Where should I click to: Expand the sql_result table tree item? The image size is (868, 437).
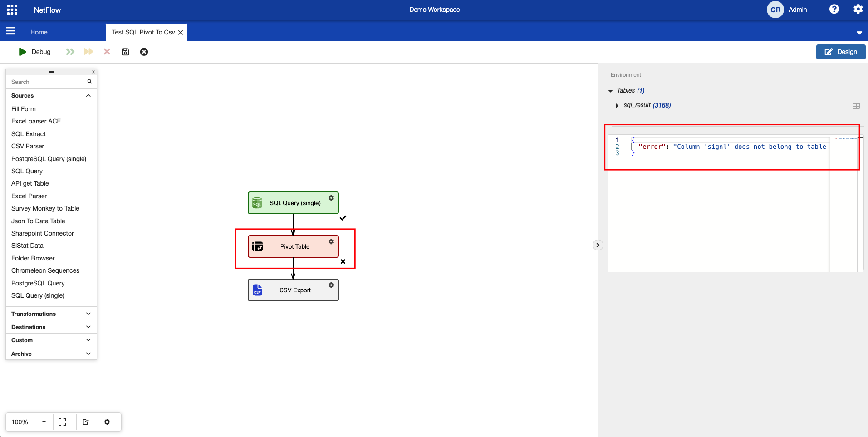617,106
